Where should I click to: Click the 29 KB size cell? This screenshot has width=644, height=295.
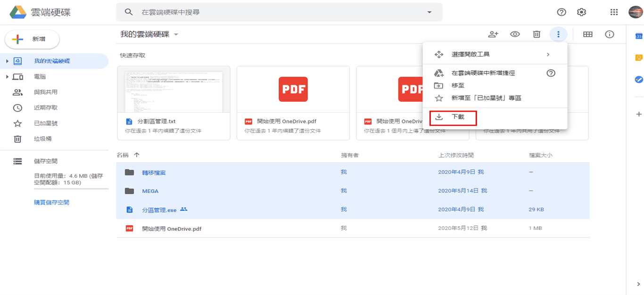[x=537, y=210]
